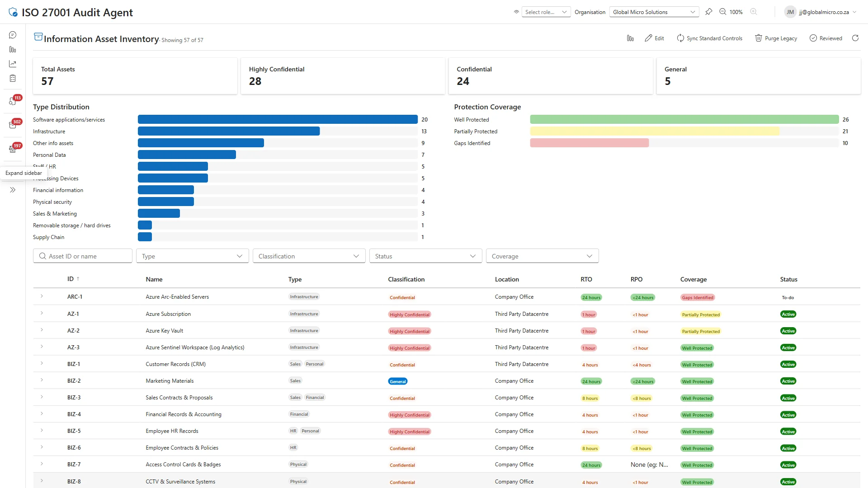Screen dimensions: 868x488
Task: Open the document search icon showing 113 items
Action: click(x=12, y=102)
